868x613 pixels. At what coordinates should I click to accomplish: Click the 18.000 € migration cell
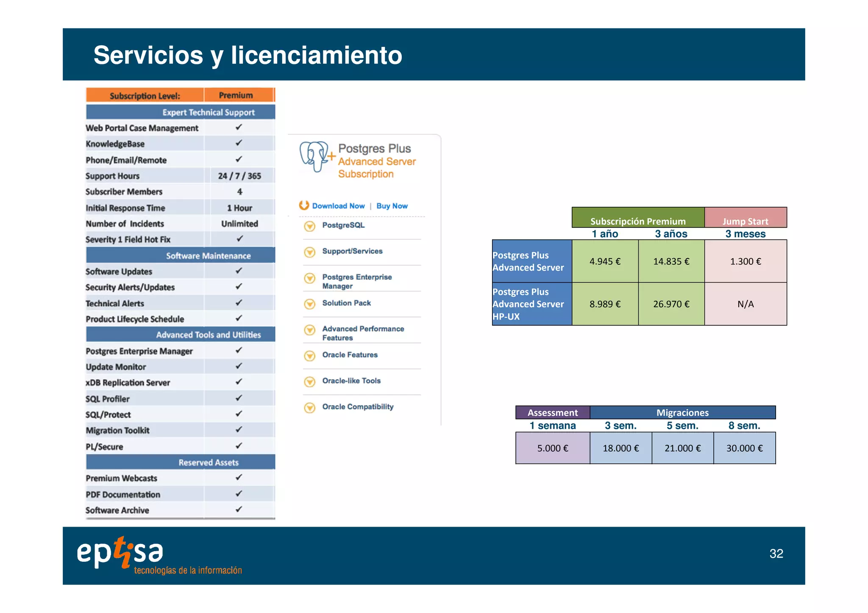[621, 448]
